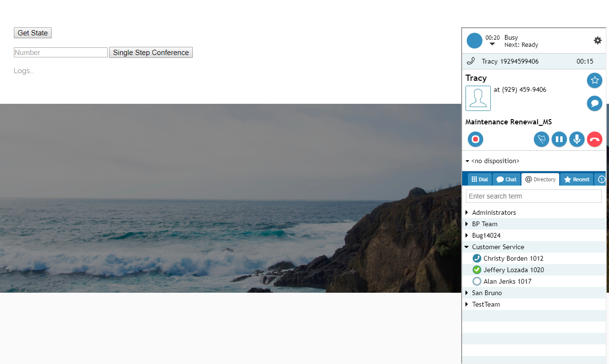
Task: Add Tracy to favorites with star icon
Action: 595,80
